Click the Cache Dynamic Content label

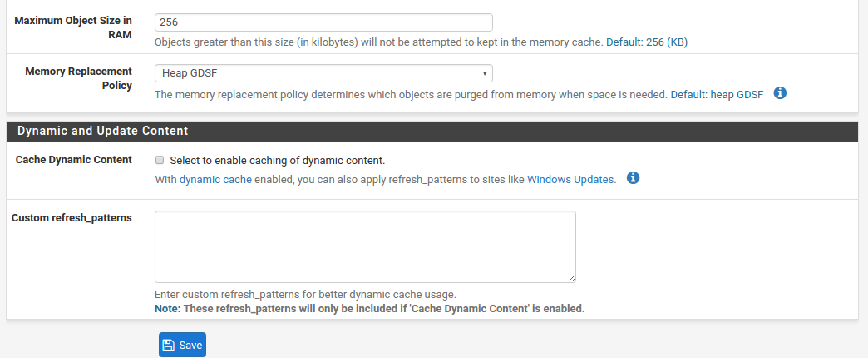[74, 160]
